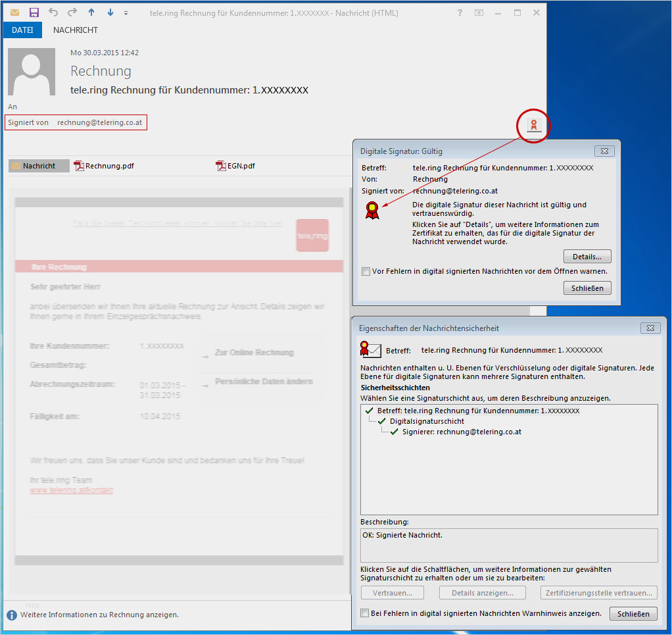Close the Digitale Signatur: Gültig dialog
Screen dimensions: 672x635
pyautogui.click(x=604, y=151)
